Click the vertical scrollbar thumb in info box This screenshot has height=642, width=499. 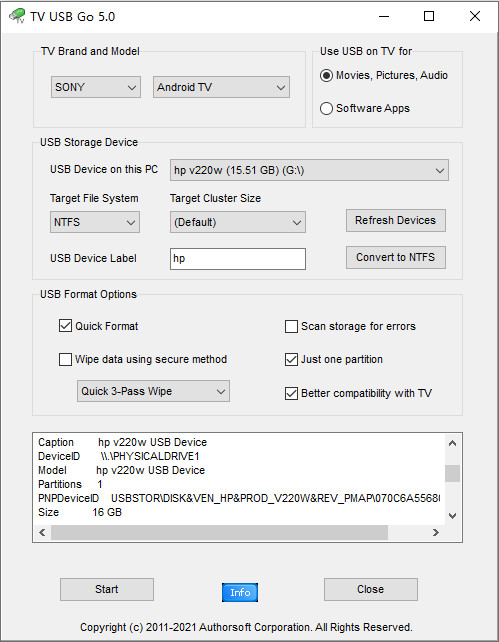click(452, 474)
